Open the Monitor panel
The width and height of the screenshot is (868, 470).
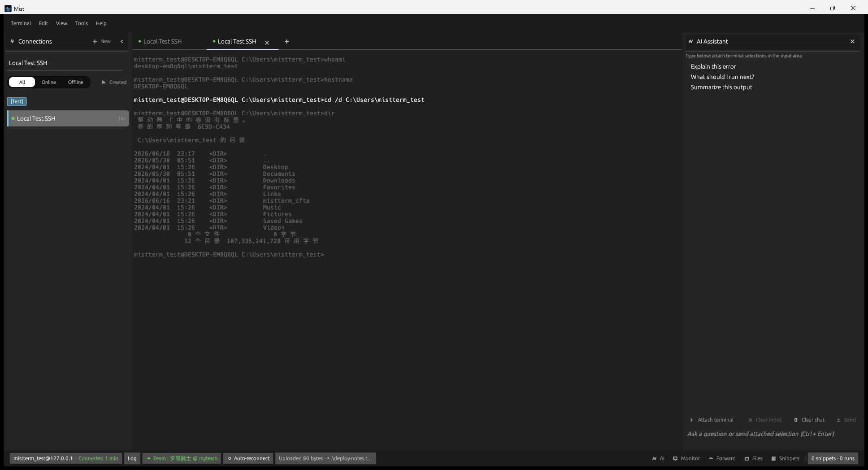pyautogui.click(x=686, y=458)
